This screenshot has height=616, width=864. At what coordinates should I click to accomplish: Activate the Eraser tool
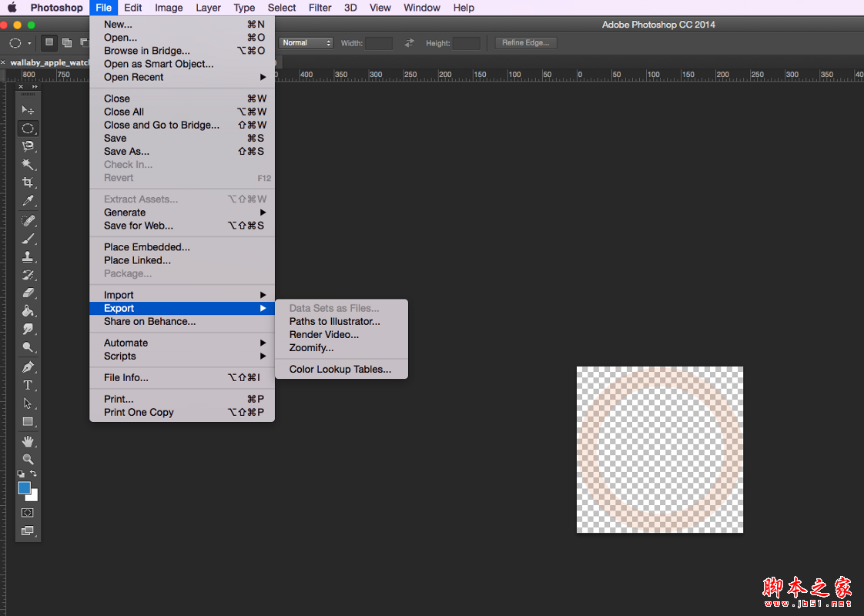(x=28, y=293)
